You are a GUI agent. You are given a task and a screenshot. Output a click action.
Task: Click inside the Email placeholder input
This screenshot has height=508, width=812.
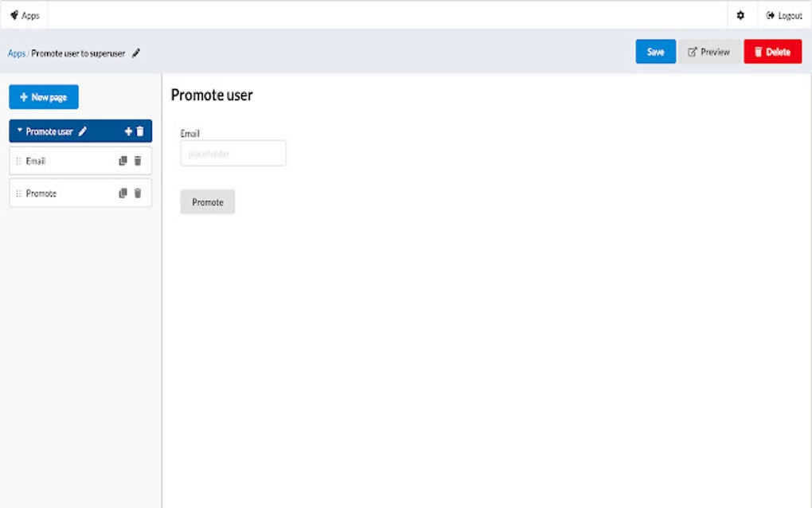tap(232, 153)
